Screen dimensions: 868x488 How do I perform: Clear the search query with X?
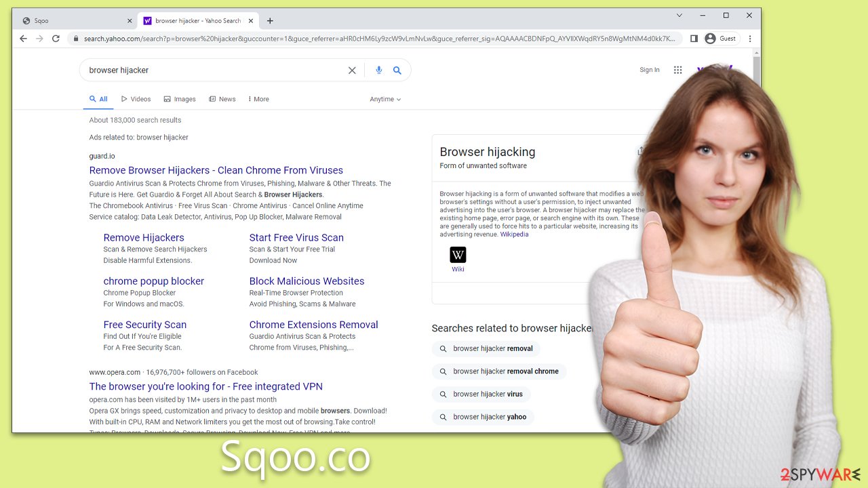tap(352, 70)
